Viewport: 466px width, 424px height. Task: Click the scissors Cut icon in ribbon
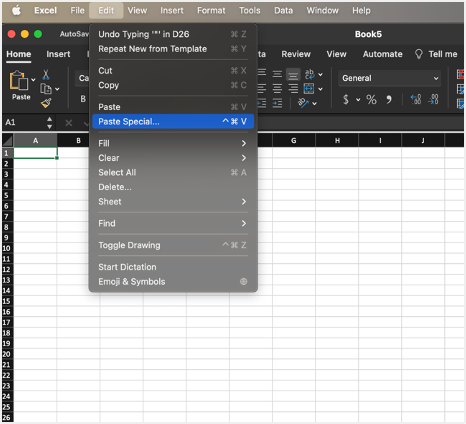[x=46, y=74]
